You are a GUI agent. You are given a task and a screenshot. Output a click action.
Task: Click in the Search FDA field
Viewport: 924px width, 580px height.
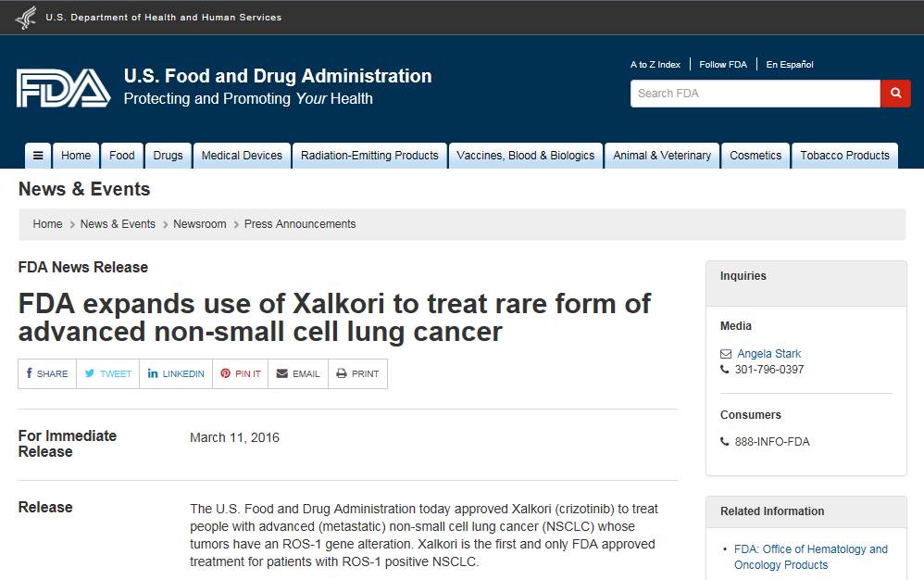click(755, 94)
